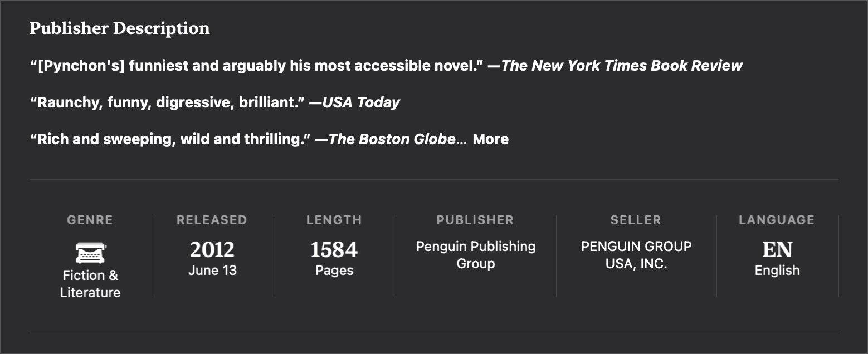Select PENGUIN GROUP USA, INC. seller text
The width and height of the screenshot is (868, 354).
(636, 255)
